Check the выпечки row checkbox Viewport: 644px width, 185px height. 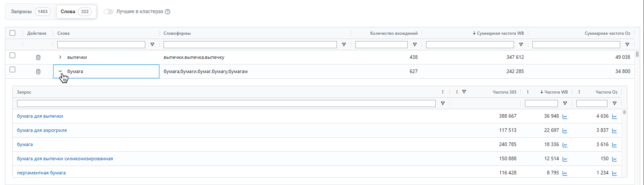coord(12,55)
